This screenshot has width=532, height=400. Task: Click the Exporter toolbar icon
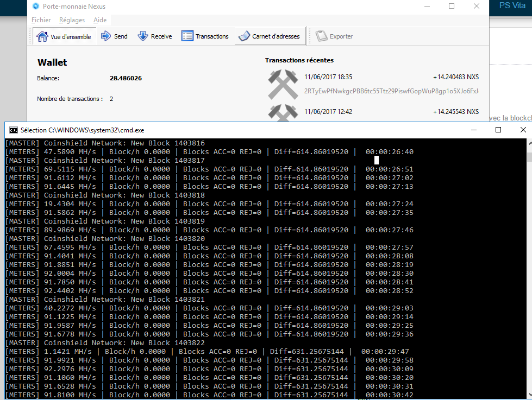322,36
